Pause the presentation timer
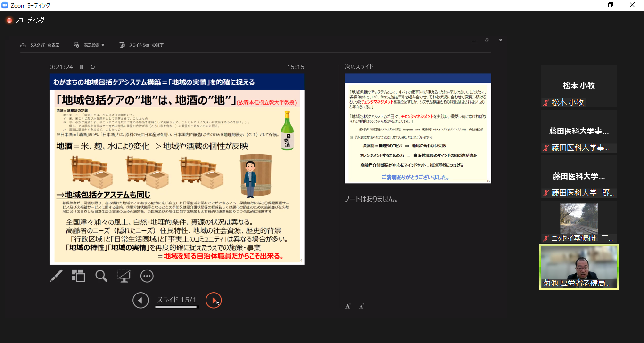The image size is (644, 343). (82, 67)
